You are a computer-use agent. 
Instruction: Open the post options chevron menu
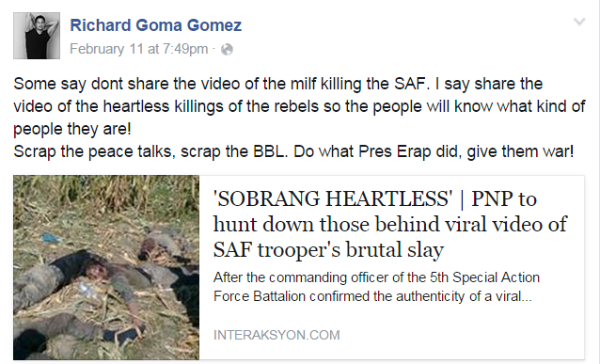click(579, 22)
